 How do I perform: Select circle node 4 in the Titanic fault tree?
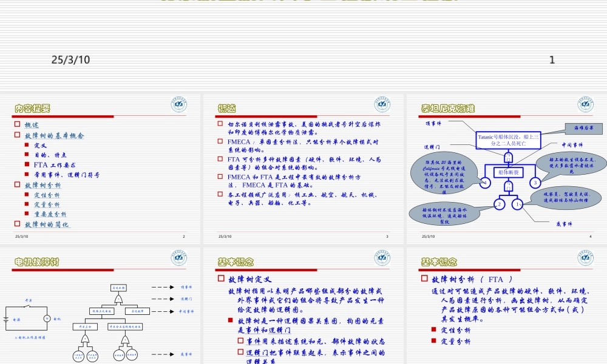tap(485, 183)
